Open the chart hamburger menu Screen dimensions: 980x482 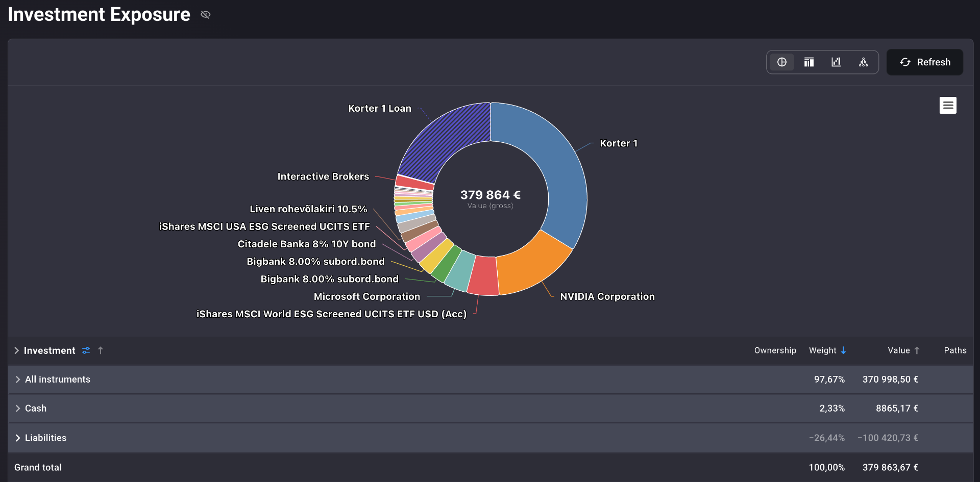(948, 106)
